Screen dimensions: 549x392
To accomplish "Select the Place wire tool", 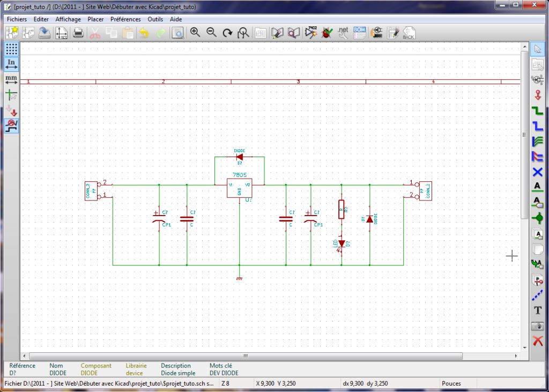I will click(537, 111).
